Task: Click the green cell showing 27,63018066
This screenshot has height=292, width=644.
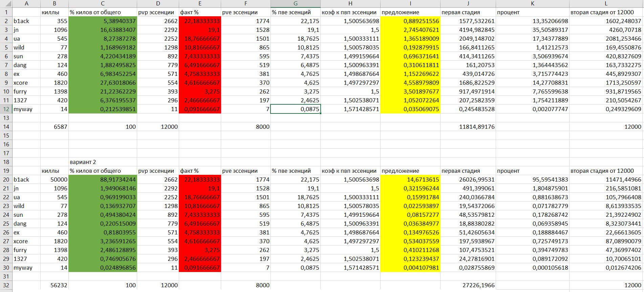Action: click(103, 83)
